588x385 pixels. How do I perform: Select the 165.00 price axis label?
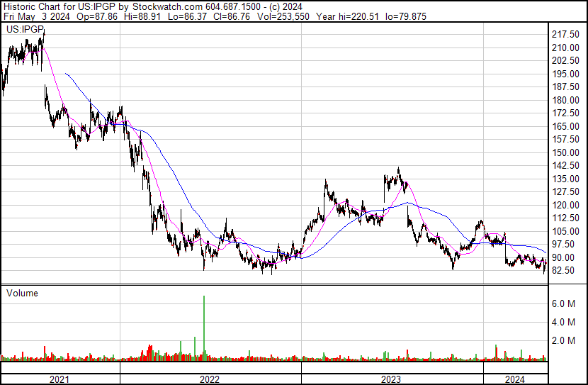565,126
